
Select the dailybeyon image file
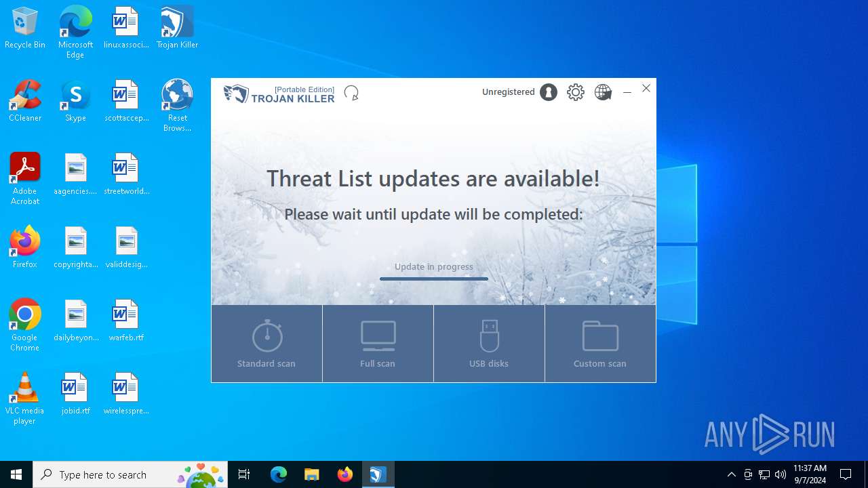pos(75,321)
